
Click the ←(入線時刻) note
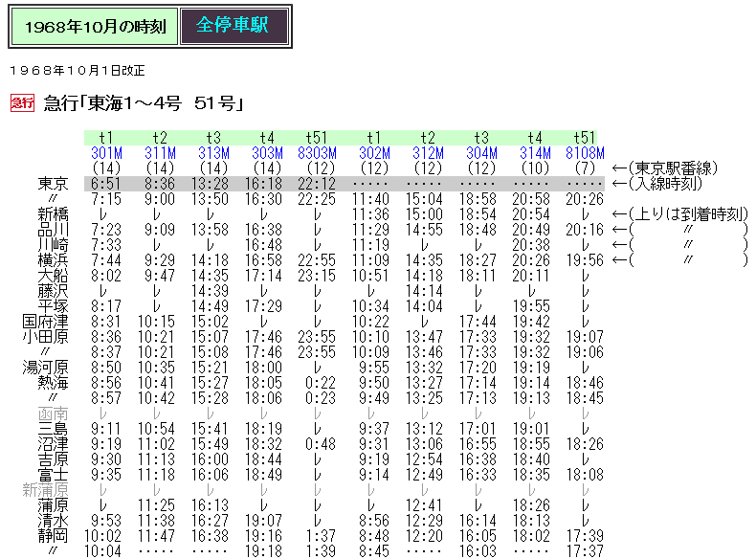pyautogui.click(x=657, y=184)
